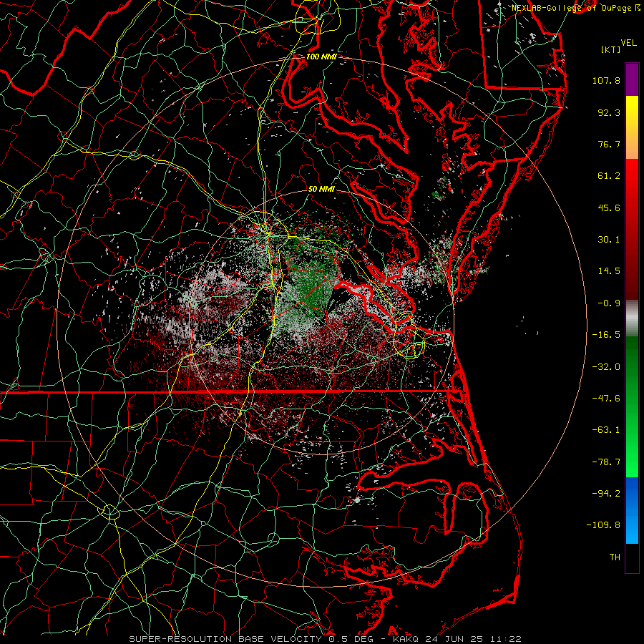The image size is (644, 644).
Task: Click the VEL legend title
Action: 628,43
